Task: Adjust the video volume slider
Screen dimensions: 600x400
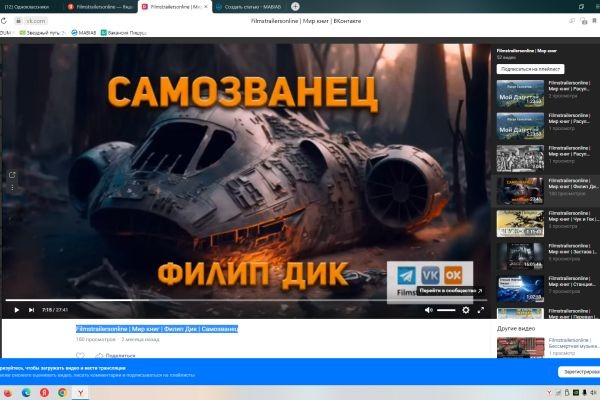Action: point(446,310)
